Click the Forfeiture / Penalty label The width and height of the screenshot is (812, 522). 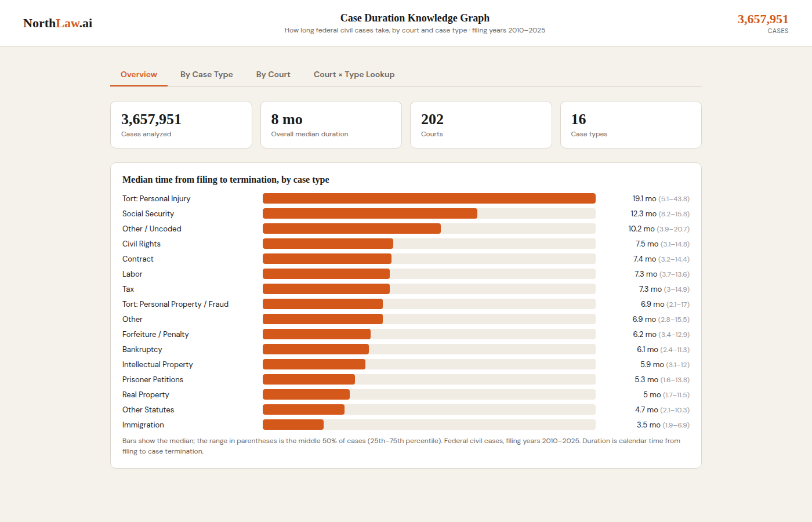click(155, 334)
